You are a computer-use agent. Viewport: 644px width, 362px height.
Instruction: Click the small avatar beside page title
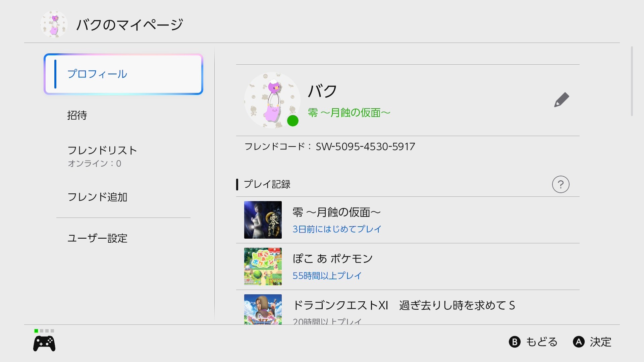54,24
